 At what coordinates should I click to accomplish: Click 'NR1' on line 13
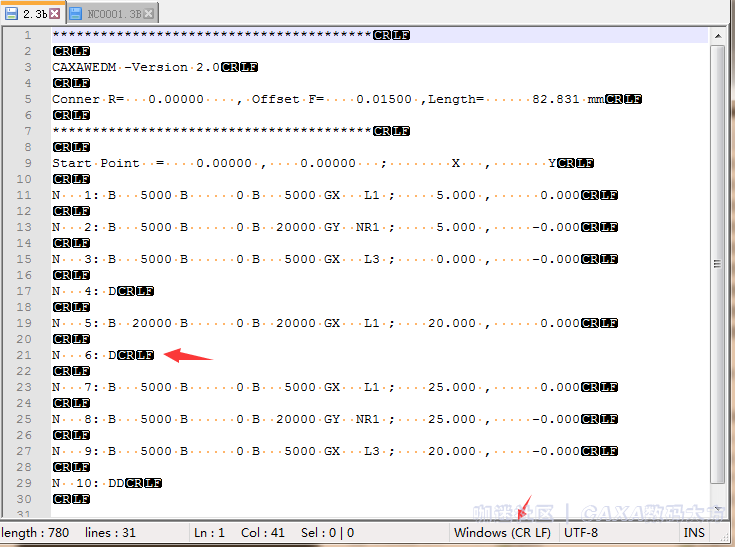[x=368, y=227]
